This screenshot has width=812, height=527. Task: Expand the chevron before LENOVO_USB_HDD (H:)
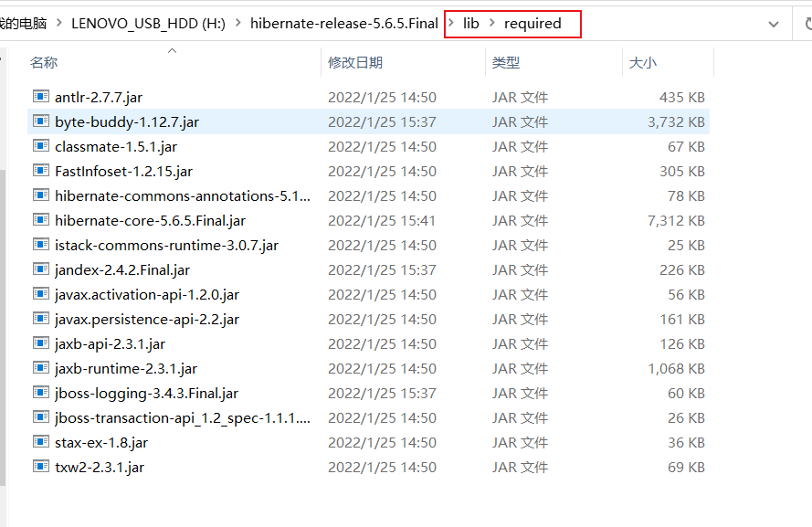(x=59, y=24)
